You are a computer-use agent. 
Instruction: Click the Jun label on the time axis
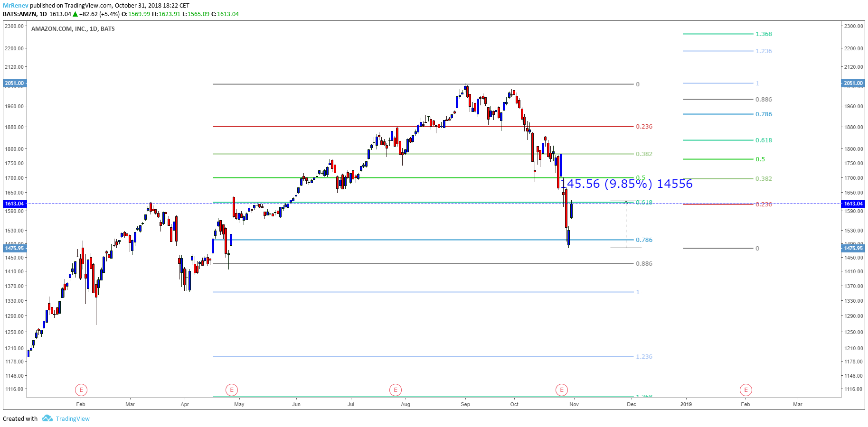[x=296, y=404]
